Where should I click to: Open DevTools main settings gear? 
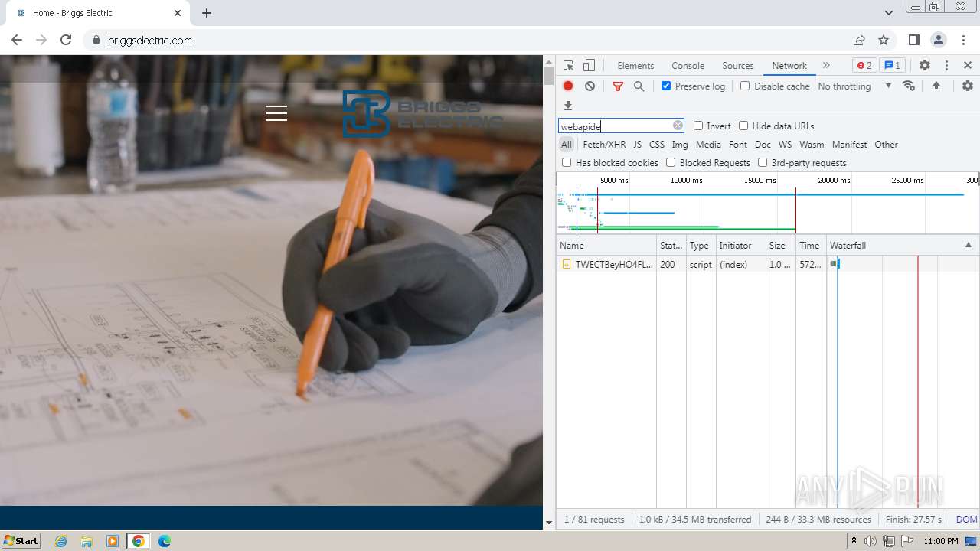tap(925, 66)
